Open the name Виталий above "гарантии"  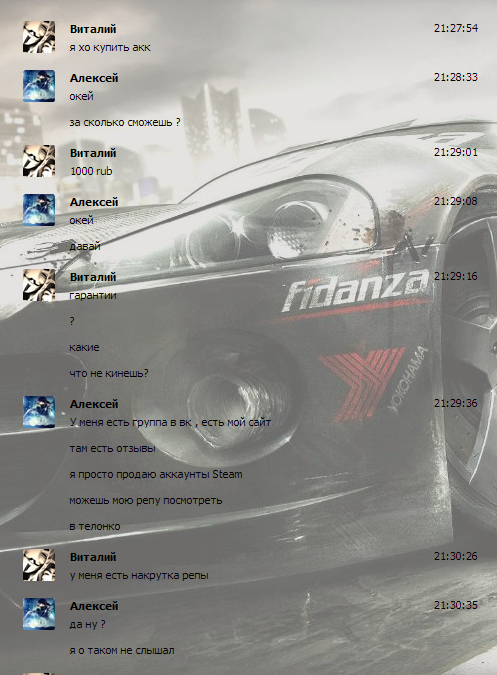pyautogui.click(x=93, y=277)
